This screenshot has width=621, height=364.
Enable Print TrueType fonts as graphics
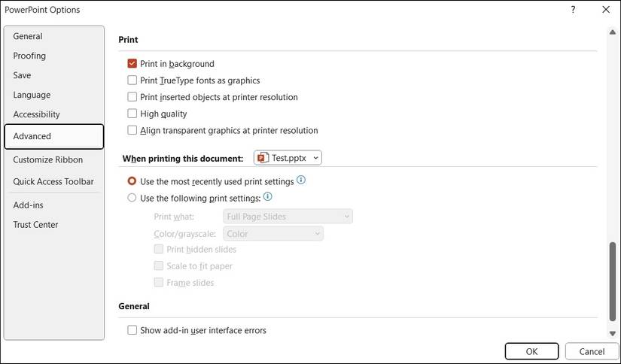[132, 80]
